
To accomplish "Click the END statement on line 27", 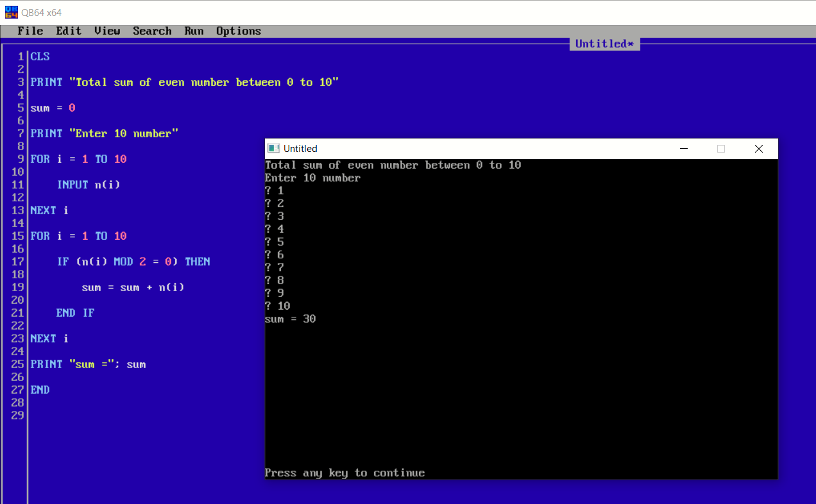I will point(40,390).
